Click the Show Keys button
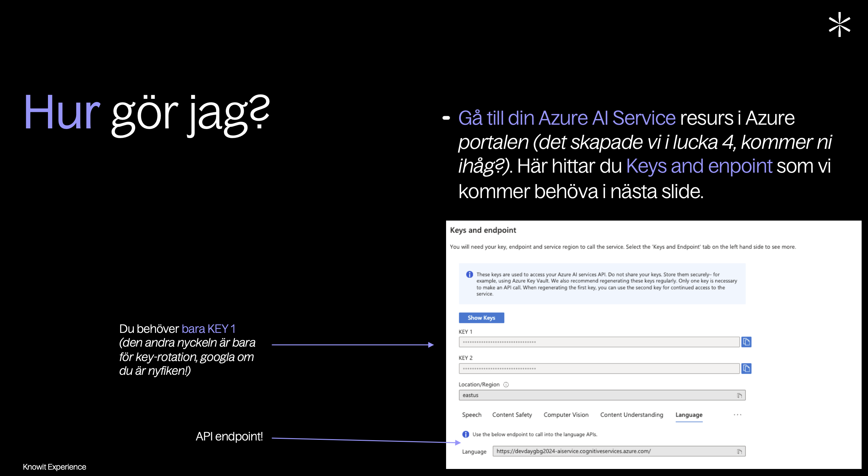 (x=481, y=318)
